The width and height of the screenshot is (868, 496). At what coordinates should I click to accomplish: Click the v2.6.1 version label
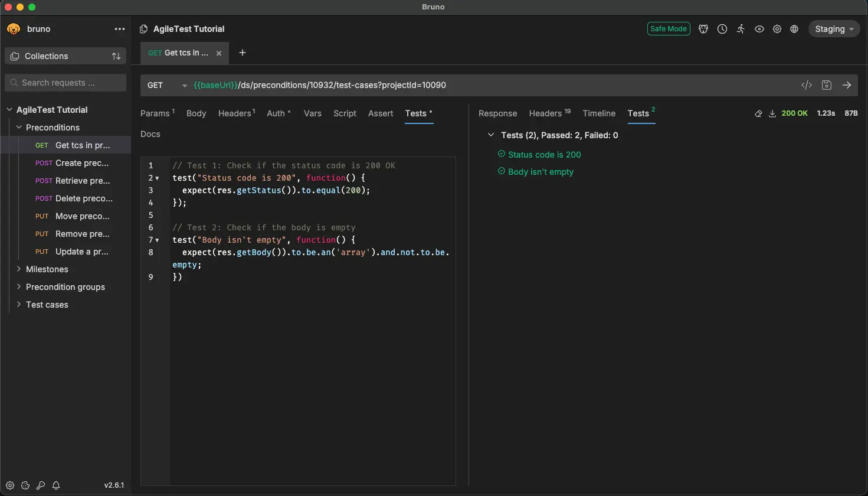(114, 485)
